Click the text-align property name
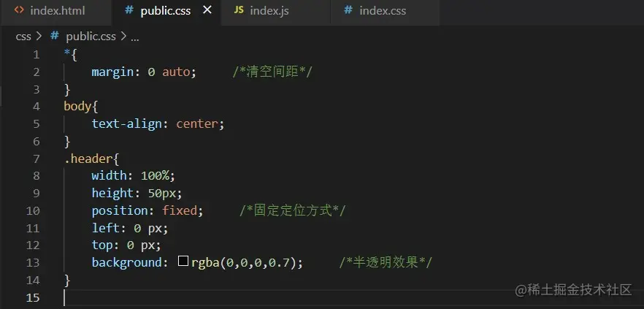Viewport: 644px width, 309px height. (130, 123)
